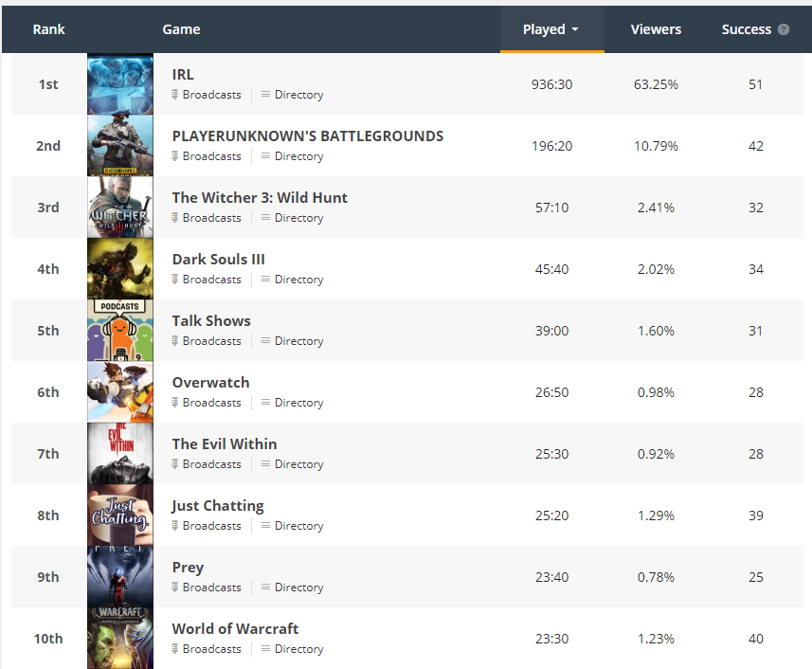This screenshot has width=812, height=669.
Task: Open The Evil Within cover image
Action: [x=120, y=454]
